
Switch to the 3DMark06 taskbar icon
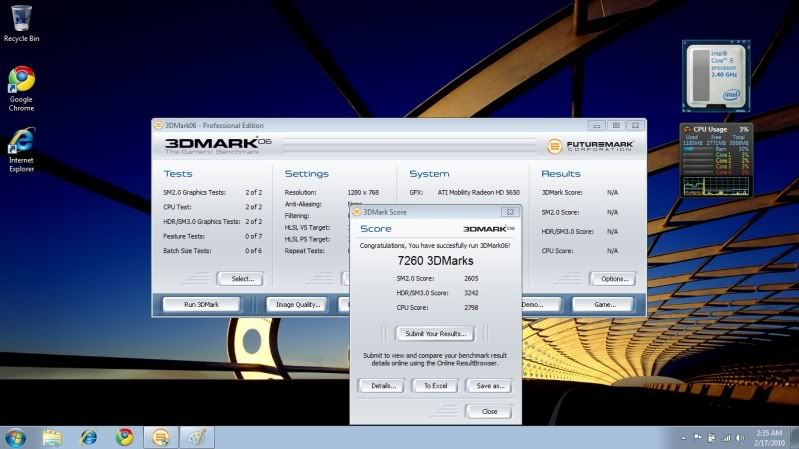point(160,437)
